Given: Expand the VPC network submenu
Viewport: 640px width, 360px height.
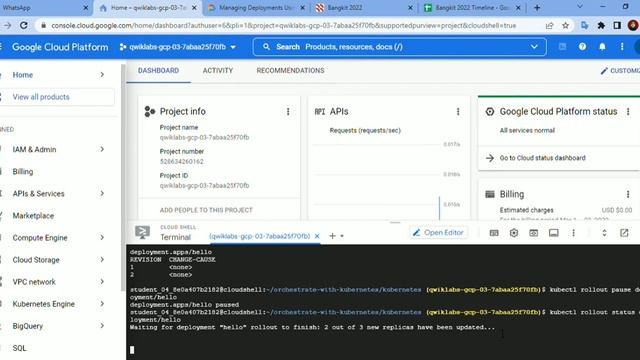Looking at the screenshot, I should pos(102,281).
